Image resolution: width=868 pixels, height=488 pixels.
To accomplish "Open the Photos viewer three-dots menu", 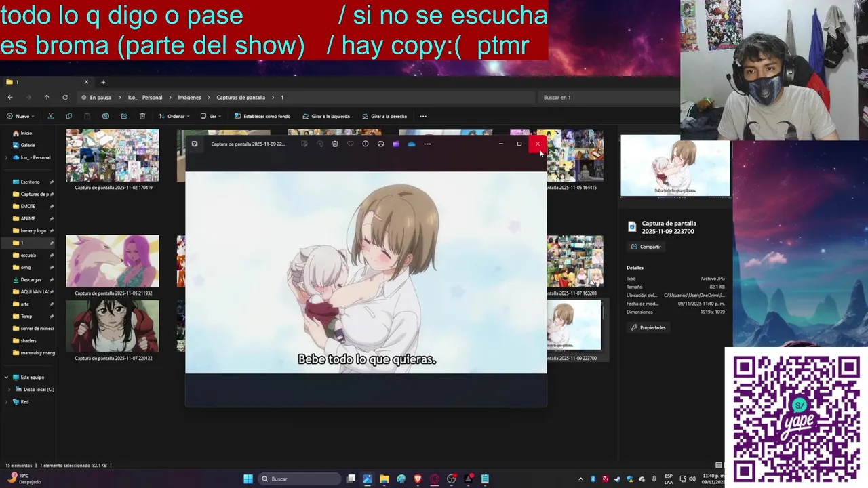I will [x=427, y=144].
